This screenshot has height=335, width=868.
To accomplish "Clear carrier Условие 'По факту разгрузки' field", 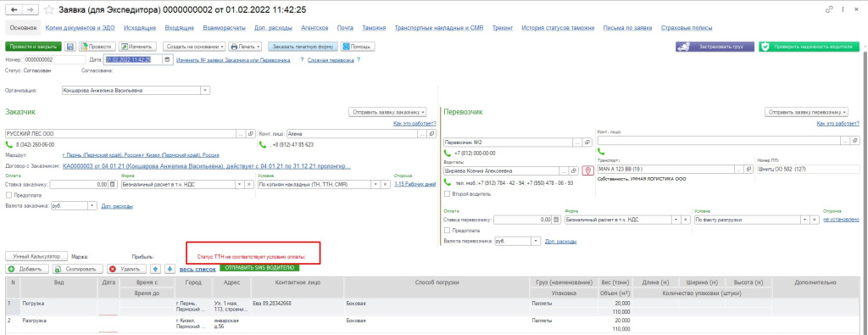I will 814,220.
